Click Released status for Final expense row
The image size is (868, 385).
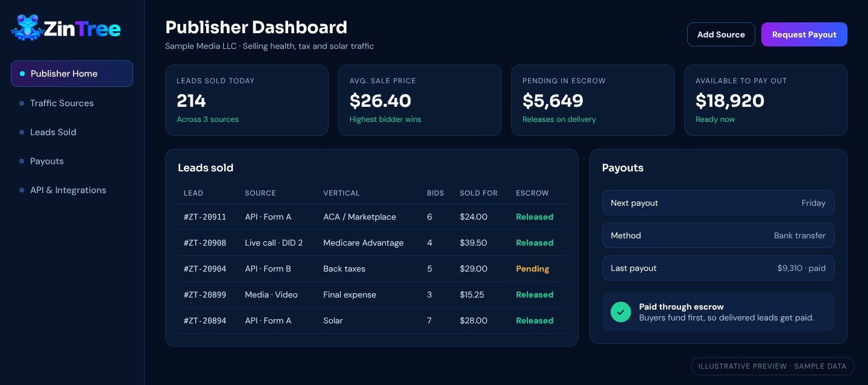[x=535, y=294]
